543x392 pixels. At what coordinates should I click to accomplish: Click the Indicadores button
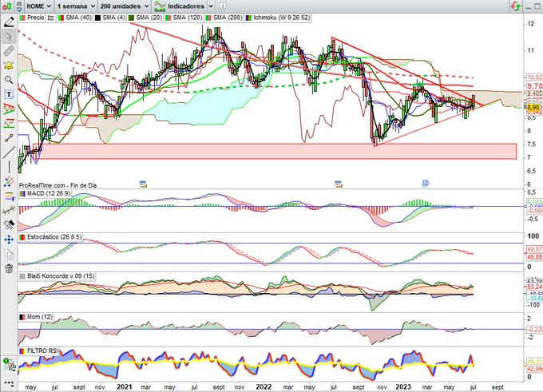point(179,6)
